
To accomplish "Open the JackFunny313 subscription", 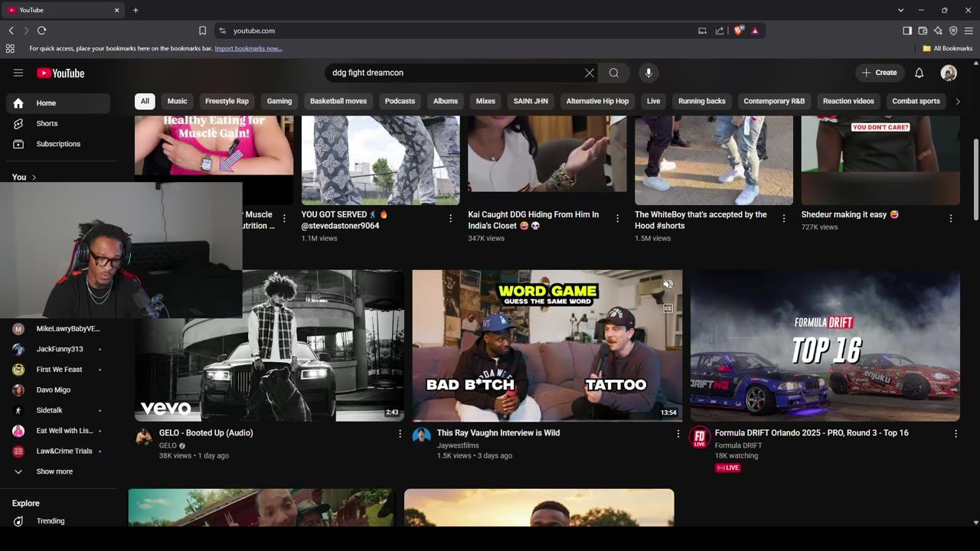I will coord(58,349).
